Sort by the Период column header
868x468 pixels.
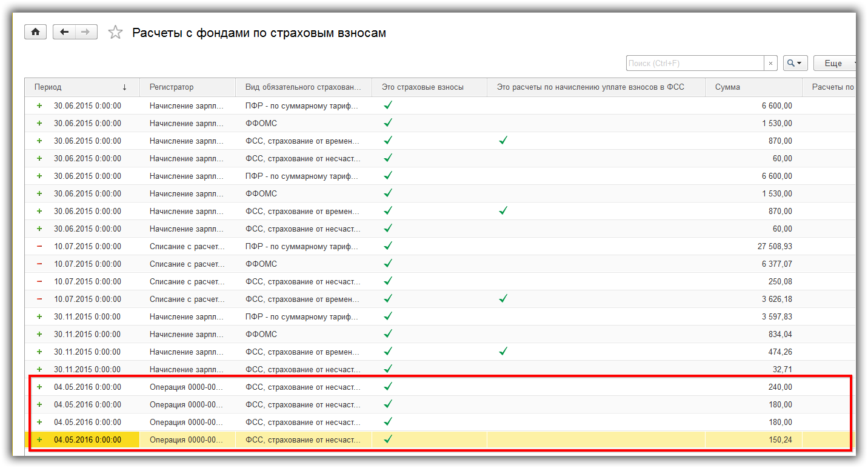pyautogui.click(x=82, y=87)
